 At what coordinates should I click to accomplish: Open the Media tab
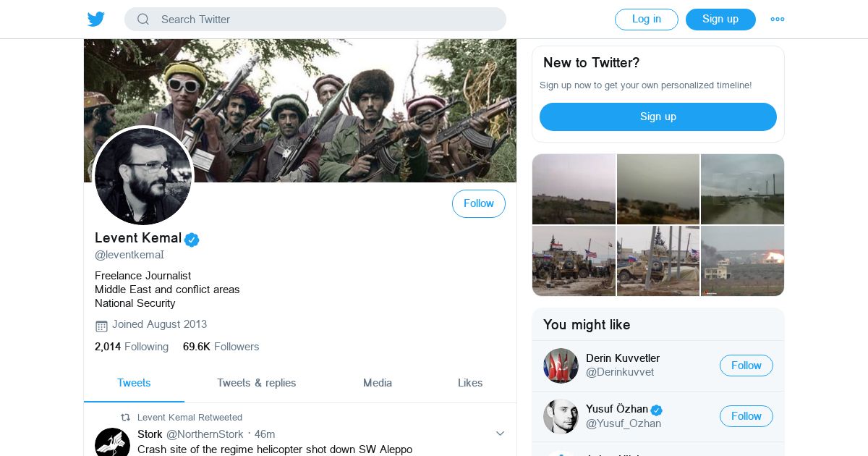378,383
